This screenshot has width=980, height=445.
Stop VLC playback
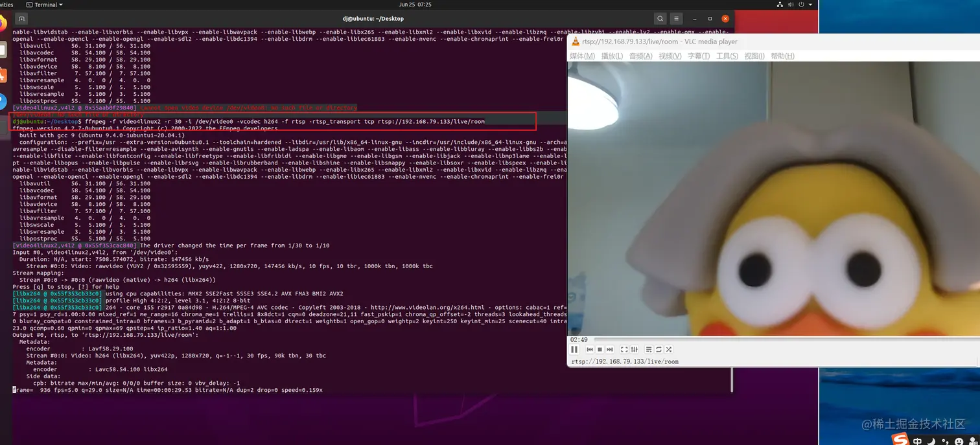600,350
